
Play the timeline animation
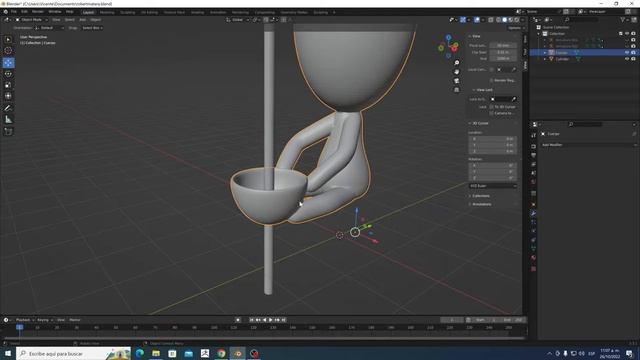[x=271, y=320]
